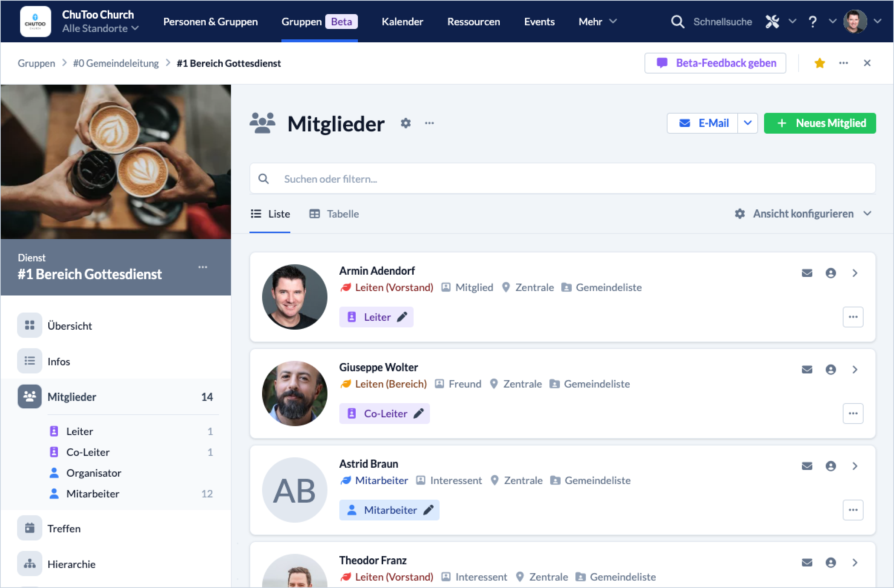The image size is (894, 588).
Task: Open the tools wrench icon in top bar
Action: 772,22
